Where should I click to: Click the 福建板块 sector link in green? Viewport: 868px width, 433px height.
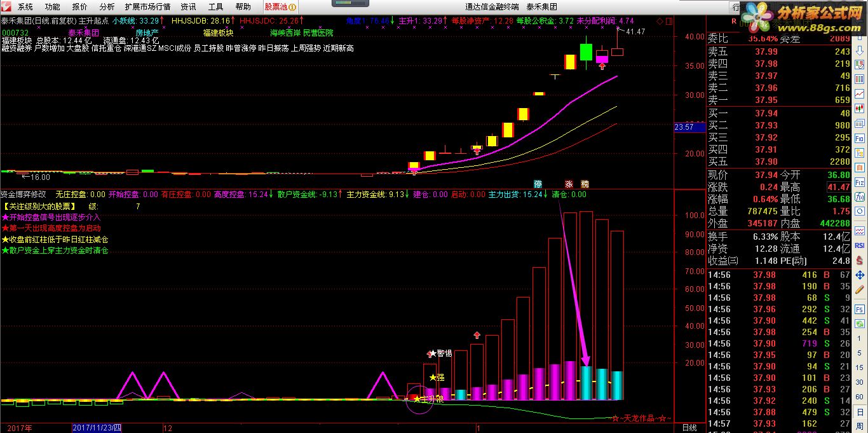coord(218,32)
